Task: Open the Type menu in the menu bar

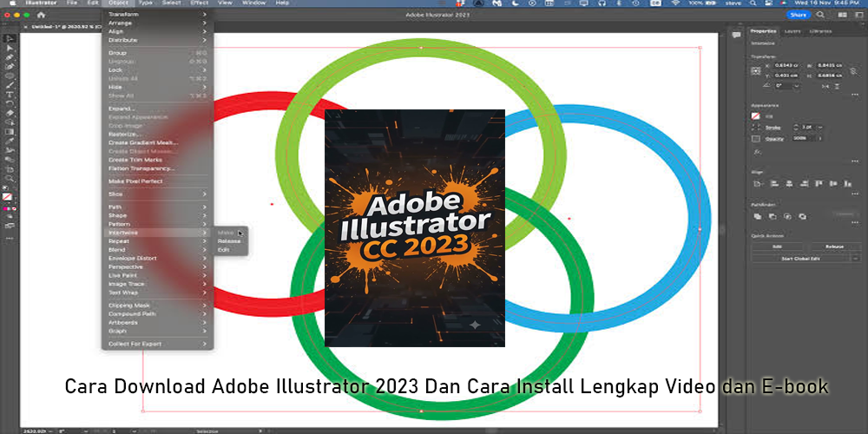Action: 146,3
